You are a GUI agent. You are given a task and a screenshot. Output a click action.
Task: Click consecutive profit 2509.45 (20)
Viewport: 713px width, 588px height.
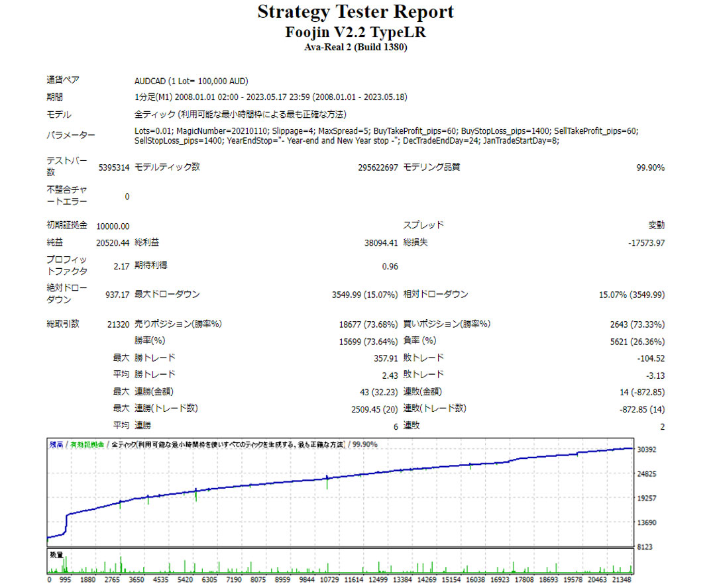point(374,409)
